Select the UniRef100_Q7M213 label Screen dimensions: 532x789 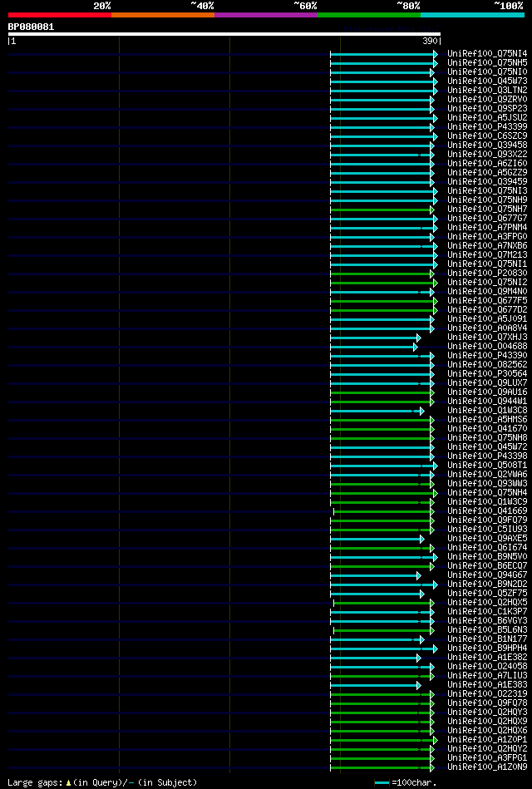487,255
